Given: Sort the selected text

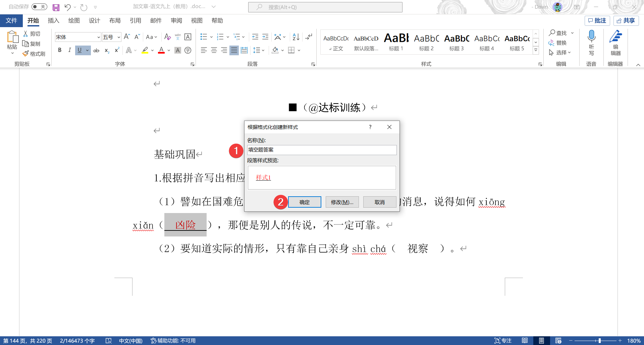Looking at the screenshot, I should click(x=296, y=37).
